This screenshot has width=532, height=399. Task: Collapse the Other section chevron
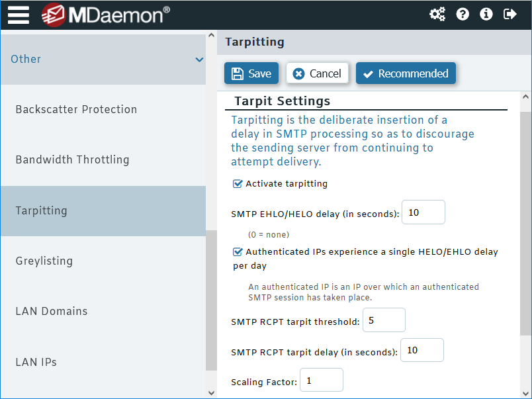[199, 59]
